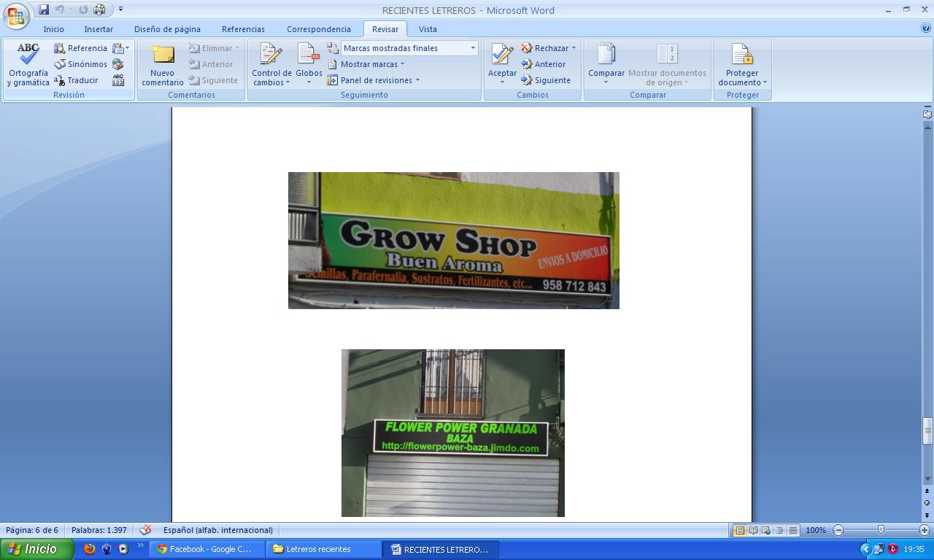Viewport: 934px width, 560px height.
Task: Open the Office button menu
Action: (16, 16)
